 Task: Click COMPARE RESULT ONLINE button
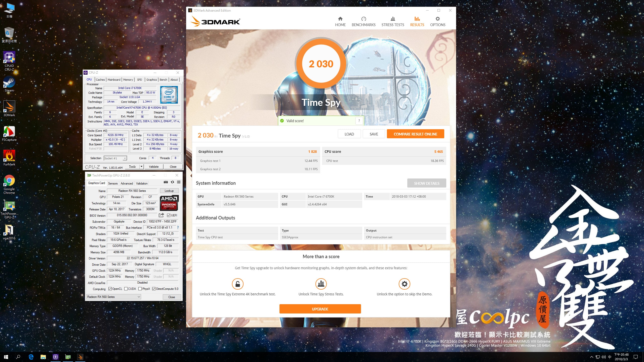415,134
